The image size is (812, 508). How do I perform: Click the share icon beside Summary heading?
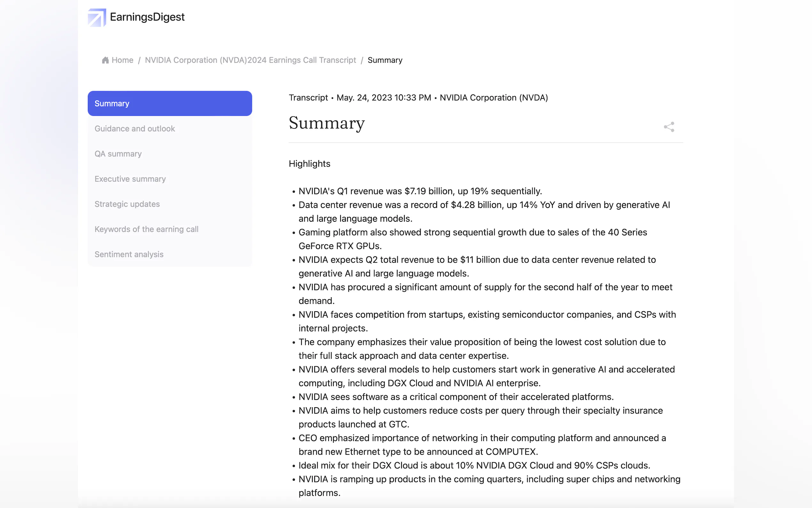(x=669, y=127)
